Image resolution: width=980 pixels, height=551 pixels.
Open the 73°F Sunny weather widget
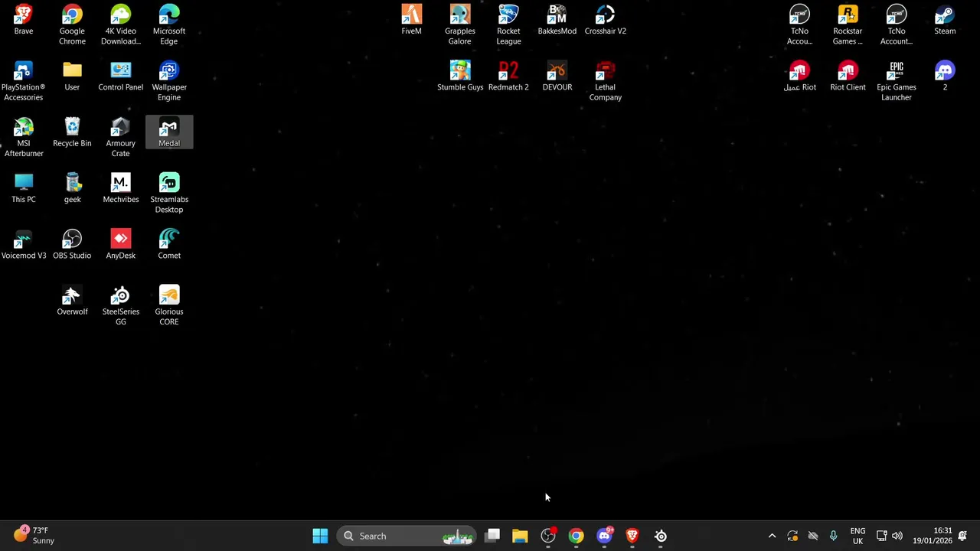click(x=34, y=536)
